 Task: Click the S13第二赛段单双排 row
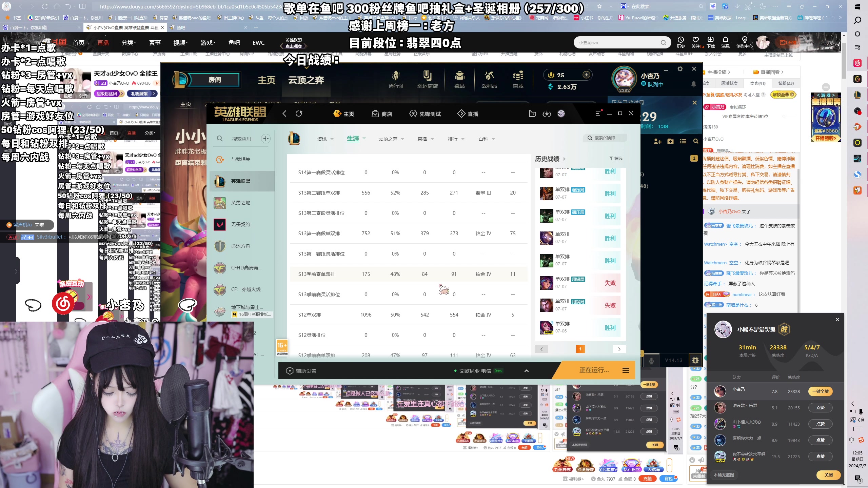(x=409, y=192)
